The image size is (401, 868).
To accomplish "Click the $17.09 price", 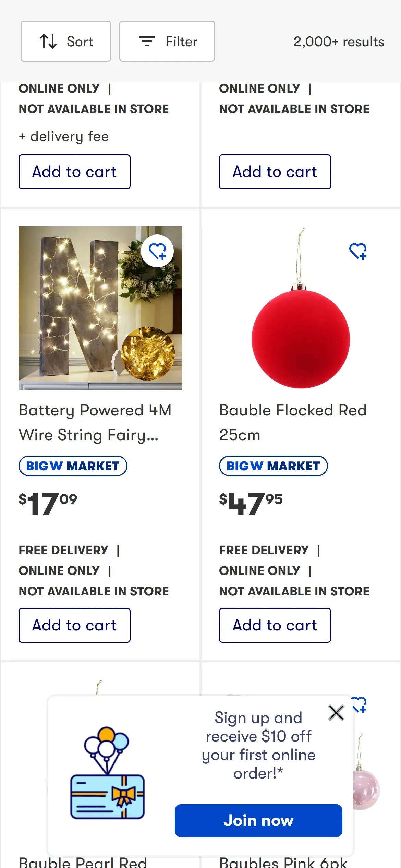I will point(48,503).
